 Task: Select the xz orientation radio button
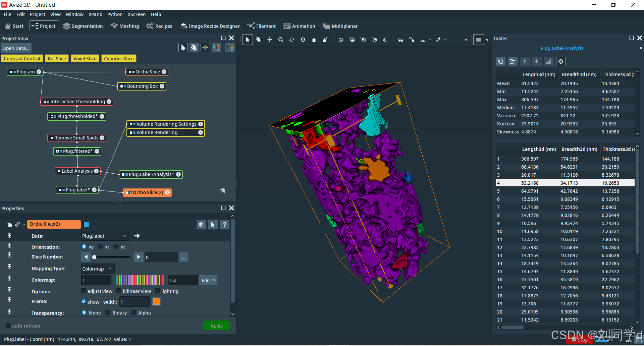(x=100, y=246)
